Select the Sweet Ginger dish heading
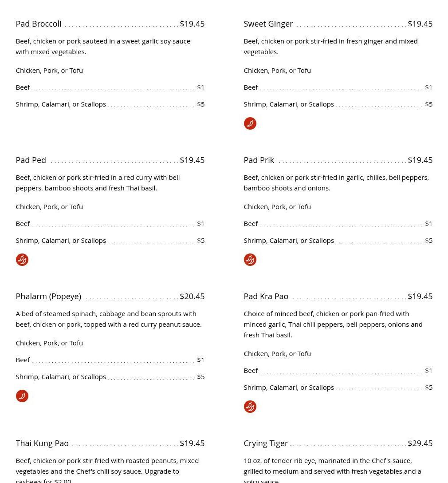448x483 pixels. coord(268,24)
